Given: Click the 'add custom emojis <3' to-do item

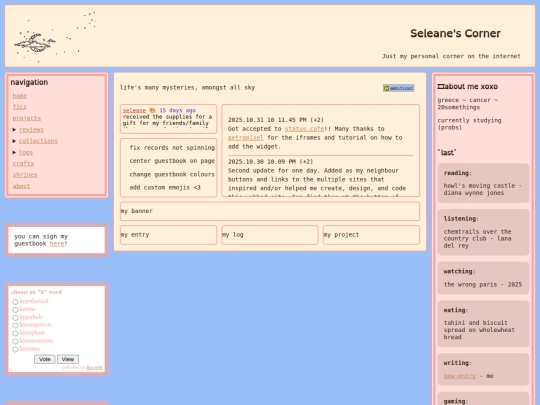Looking at the screenshot, I should (x=165, y=188).
